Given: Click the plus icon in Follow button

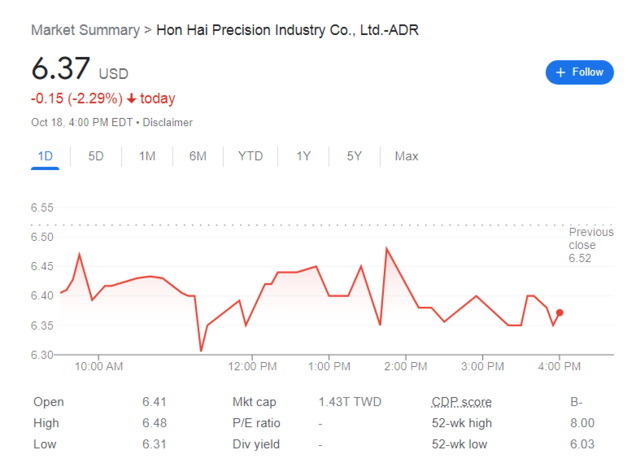Looking at the screenshot, I should point(560,72).
